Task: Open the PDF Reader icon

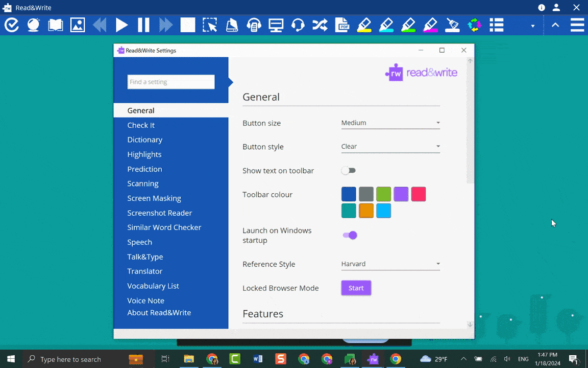Action: [342, 25]
